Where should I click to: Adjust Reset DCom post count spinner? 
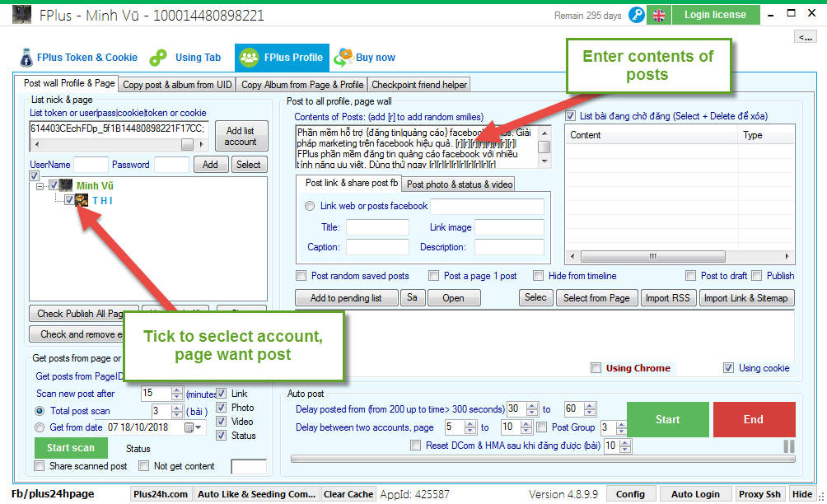coord(625,446)
